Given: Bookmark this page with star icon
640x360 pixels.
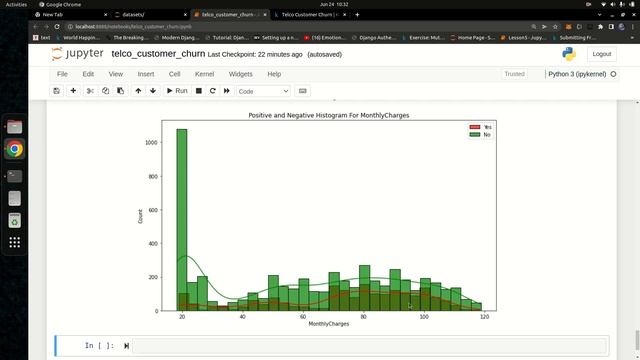Looking at the screenshot, I should [555, 27].
